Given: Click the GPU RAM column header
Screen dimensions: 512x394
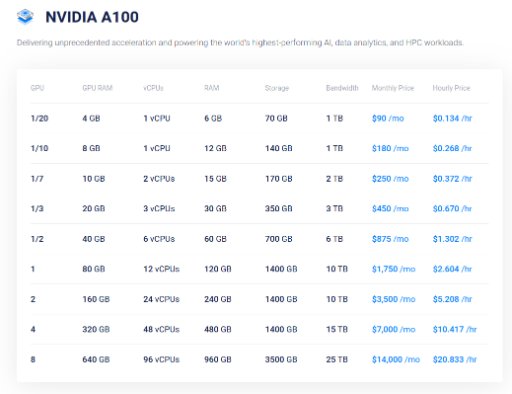Looking at the screenshot, I should click(97, 88).
